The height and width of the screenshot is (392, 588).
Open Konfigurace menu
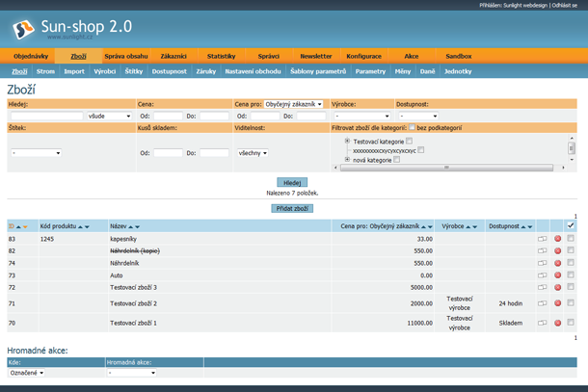(363, 56)
